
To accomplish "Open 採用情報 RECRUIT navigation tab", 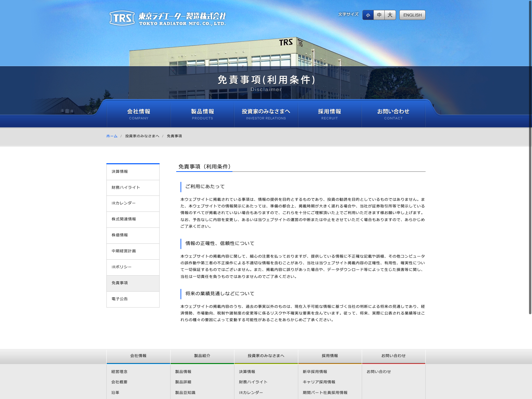I will click(330, 114).
